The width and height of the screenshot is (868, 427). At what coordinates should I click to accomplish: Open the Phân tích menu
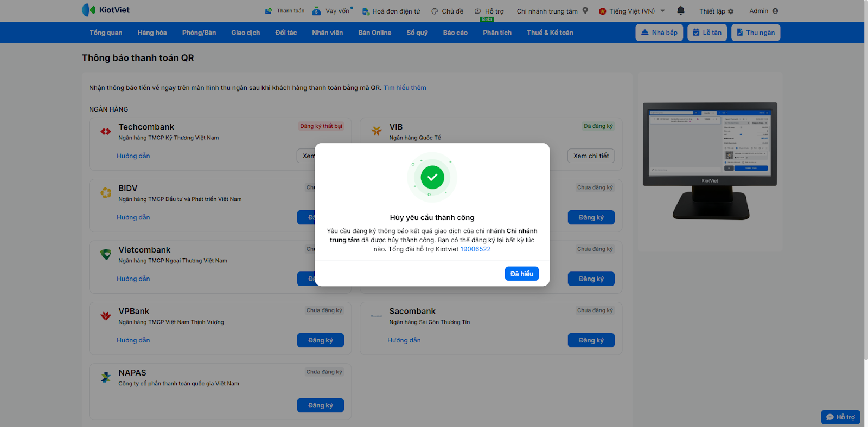pos(497,33)
